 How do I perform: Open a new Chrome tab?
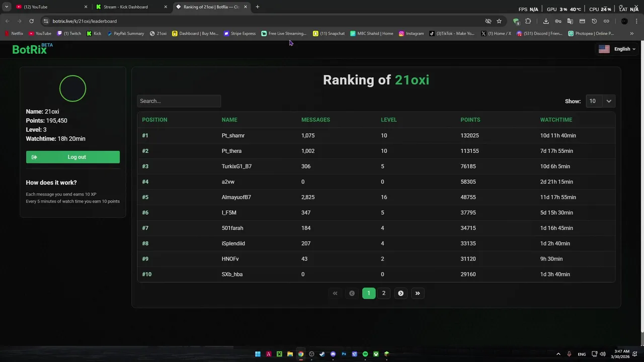(x=258, y=7)
